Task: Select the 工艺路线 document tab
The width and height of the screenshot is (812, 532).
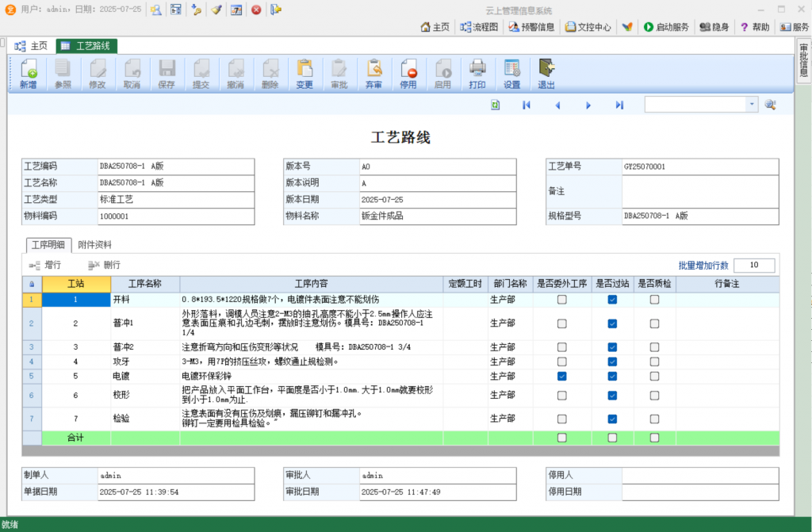Action: (86, 46)
